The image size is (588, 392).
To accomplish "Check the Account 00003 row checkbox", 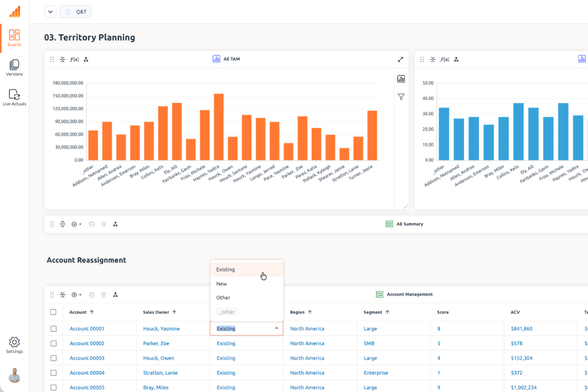I will coord(53,358).
